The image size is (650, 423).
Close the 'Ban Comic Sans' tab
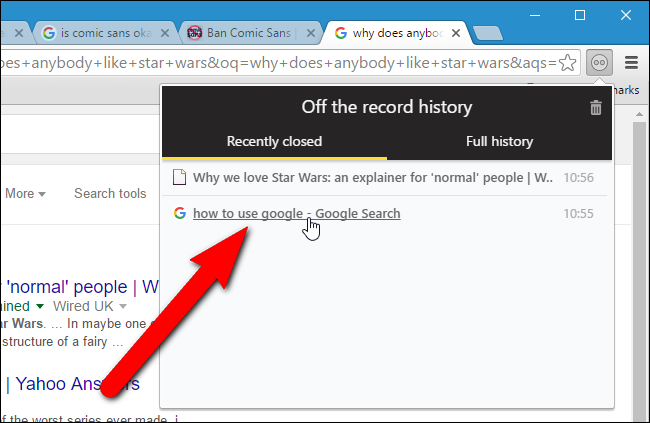[310, 33]
